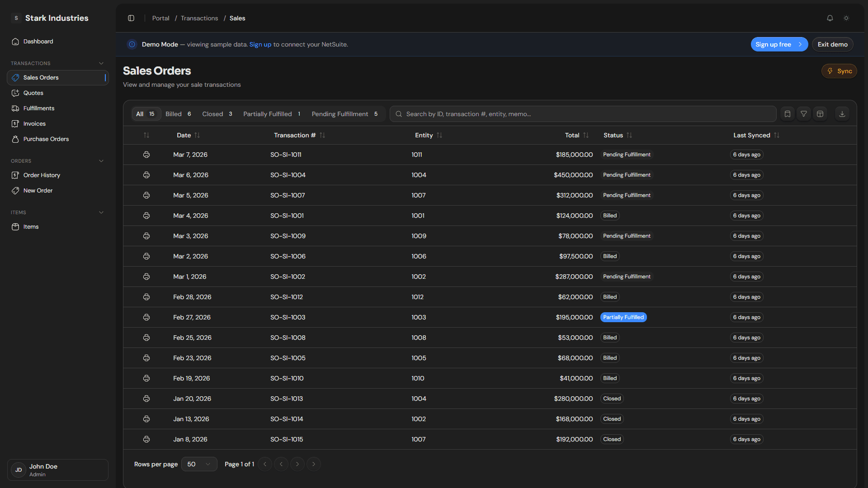Click the notifications bell icon

[830, 18]
